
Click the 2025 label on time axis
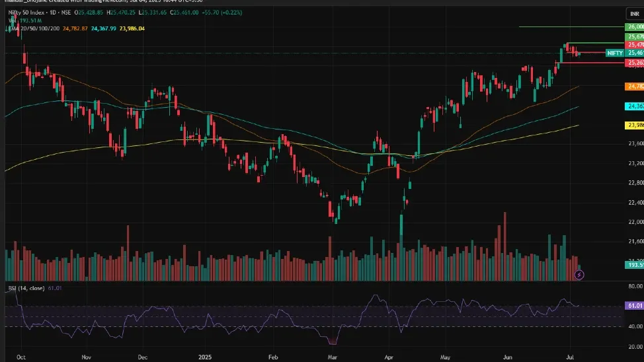pyautogui.click(x=205, y=357)
